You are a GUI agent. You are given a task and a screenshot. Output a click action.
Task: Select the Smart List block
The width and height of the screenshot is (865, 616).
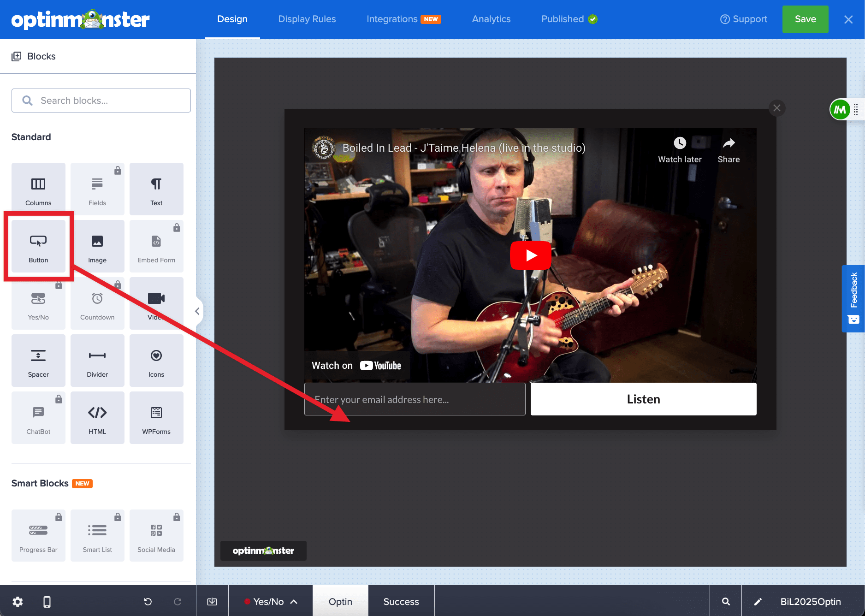click(x=97, y=536)
